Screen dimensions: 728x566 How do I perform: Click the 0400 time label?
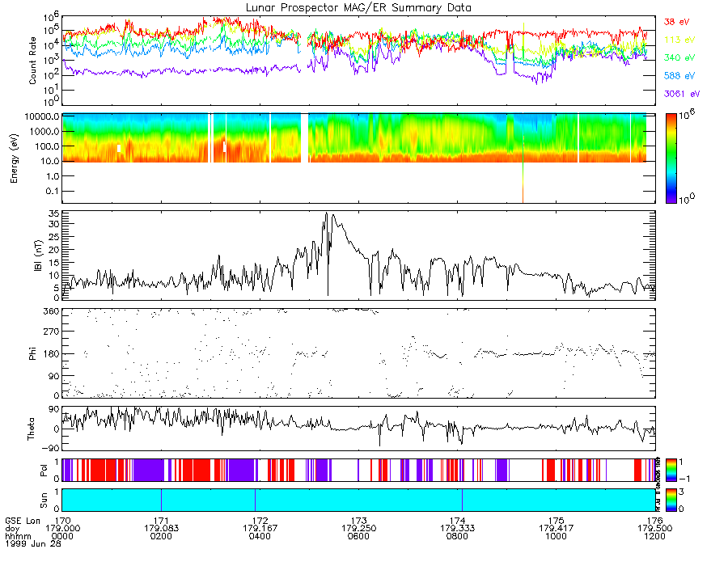coord(260,536)
